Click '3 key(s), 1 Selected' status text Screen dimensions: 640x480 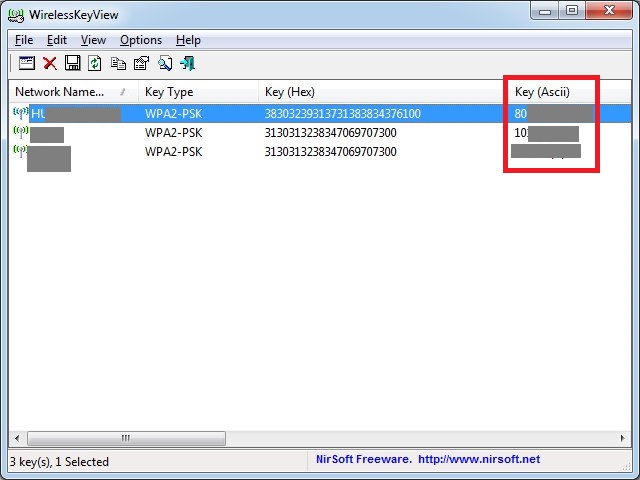click(x=60, y=462)
